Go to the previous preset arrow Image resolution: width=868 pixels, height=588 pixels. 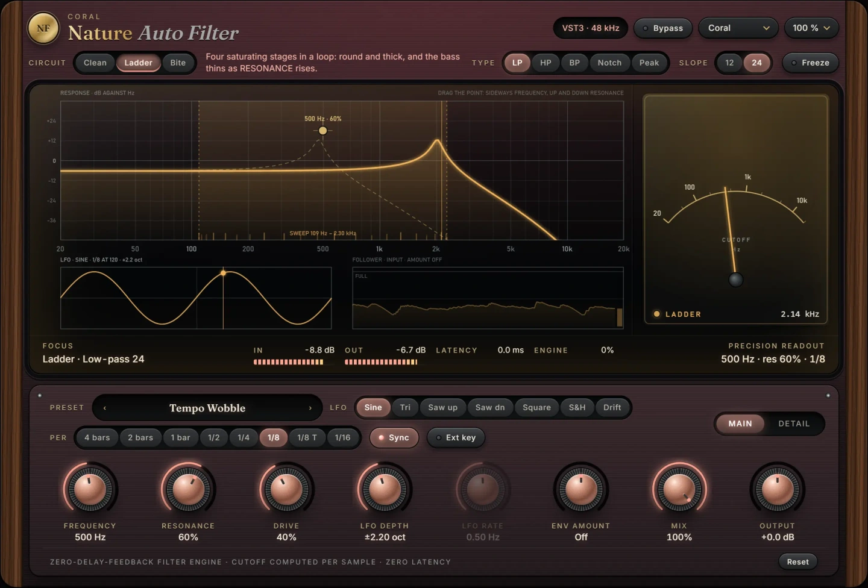105,408
